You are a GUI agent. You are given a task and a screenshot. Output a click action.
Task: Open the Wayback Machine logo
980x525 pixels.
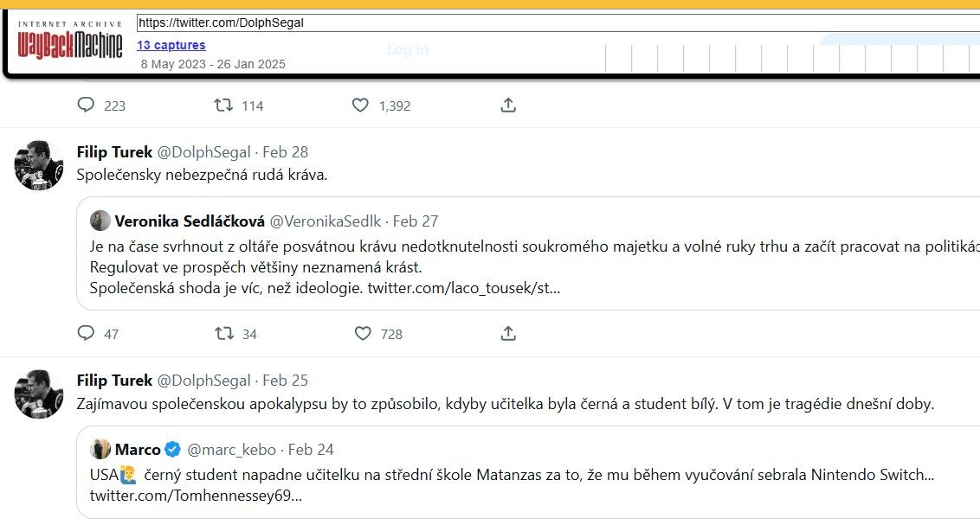click(71, 42)
